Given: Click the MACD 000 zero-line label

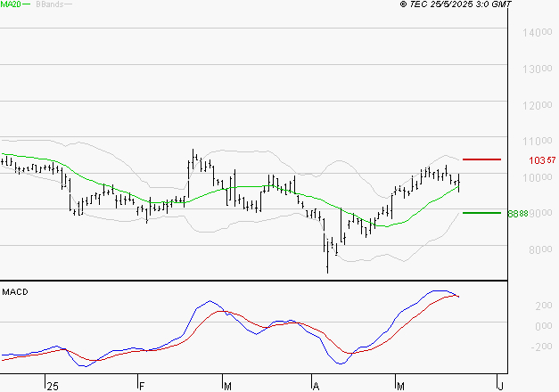Looking at the screenshot, I should (544, 326).
